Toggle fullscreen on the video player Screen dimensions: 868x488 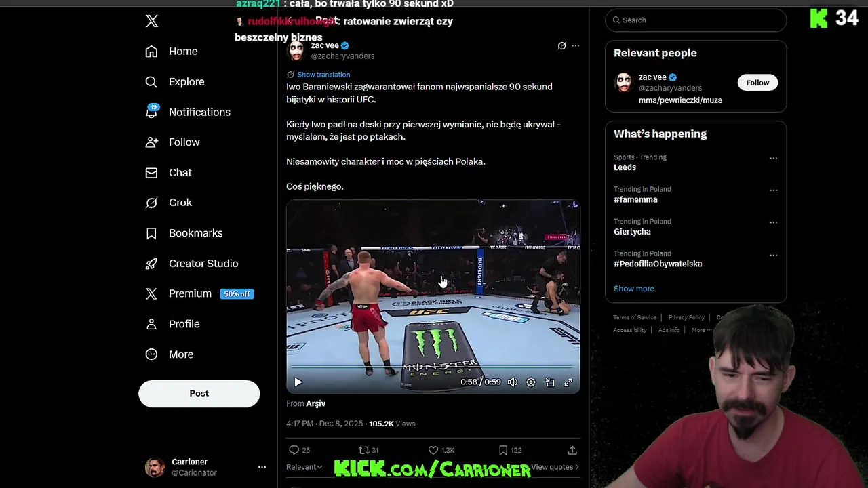[568, 382]
